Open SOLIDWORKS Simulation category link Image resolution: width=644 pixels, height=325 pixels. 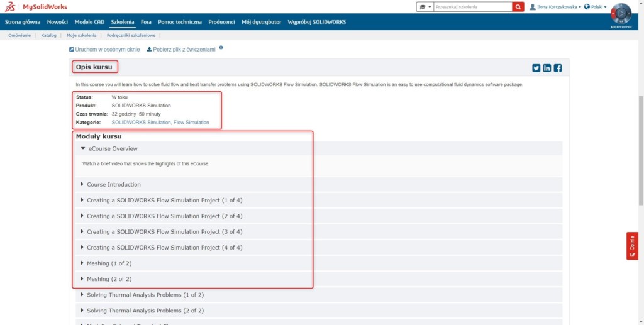[142, 123]
